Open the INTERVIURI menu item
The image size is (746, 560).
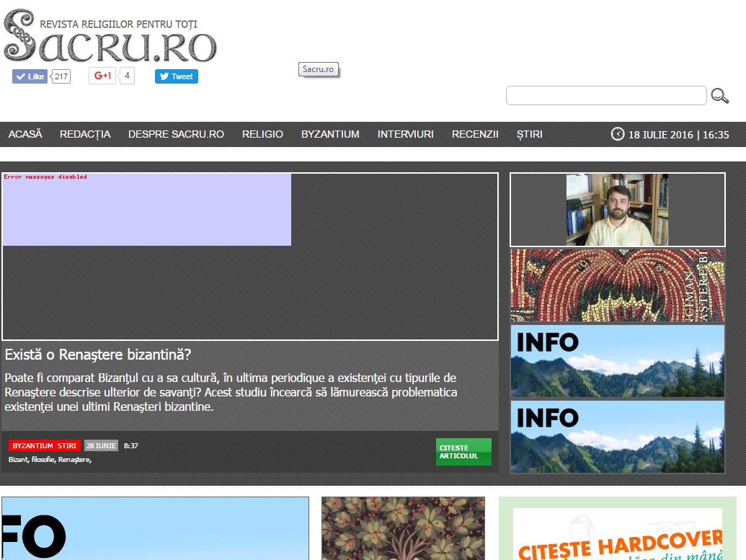tap(405, 134)
